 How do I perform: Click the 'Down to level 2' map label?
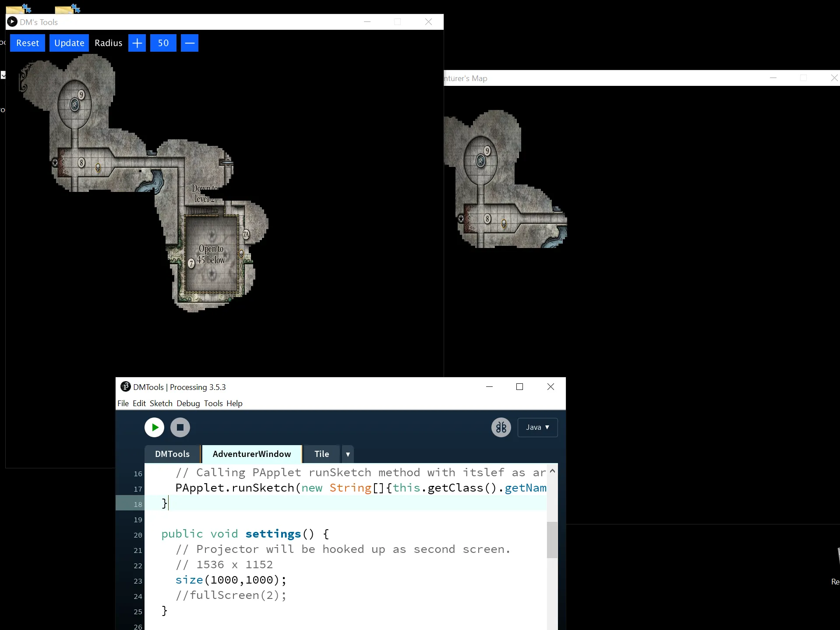pyautogui.click(x=205, y=193)
